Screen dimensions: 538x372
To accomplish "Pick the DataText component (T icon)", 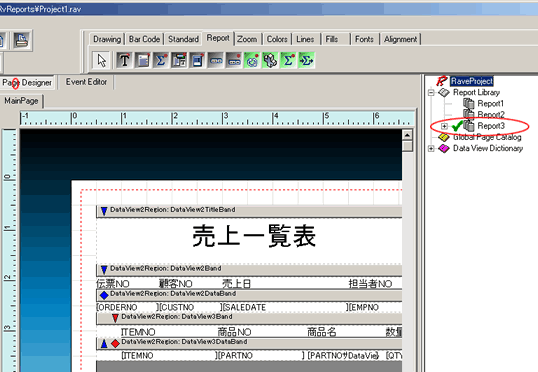I will pyautogui.click(x=124, y=60).
